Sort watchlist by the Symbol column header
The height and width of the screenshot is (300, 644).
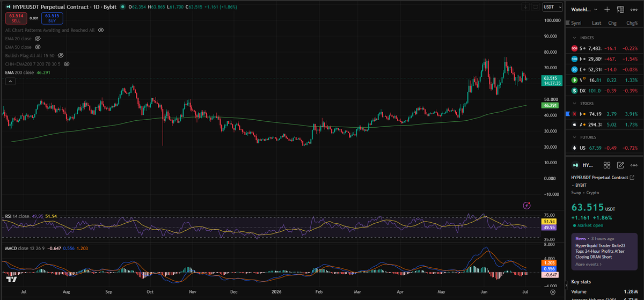coord(576,23)
